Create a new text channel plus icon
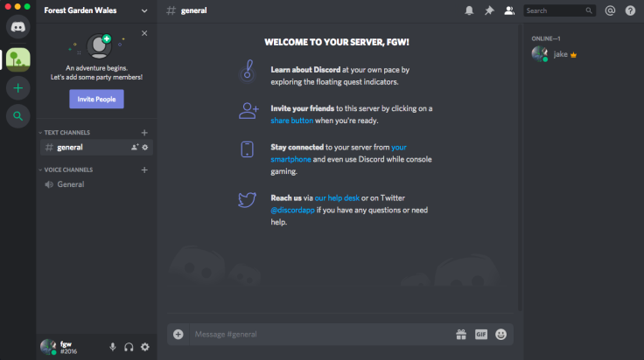The image size is (644, 360). [x=144, y=133]
